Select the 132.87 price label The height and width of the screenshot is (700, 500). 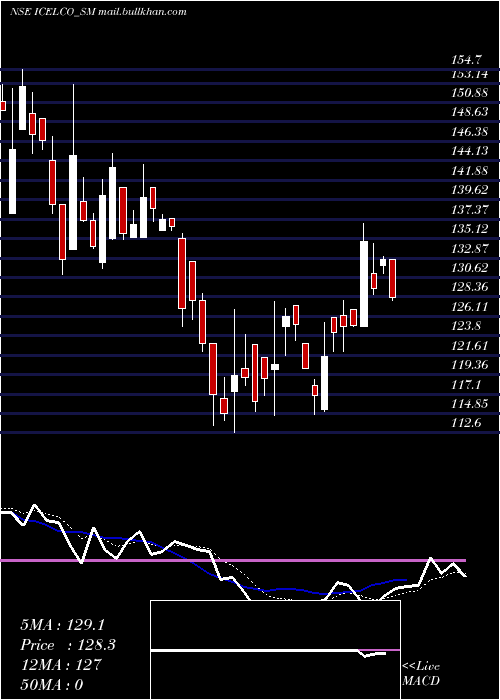(x=470, y=249)
